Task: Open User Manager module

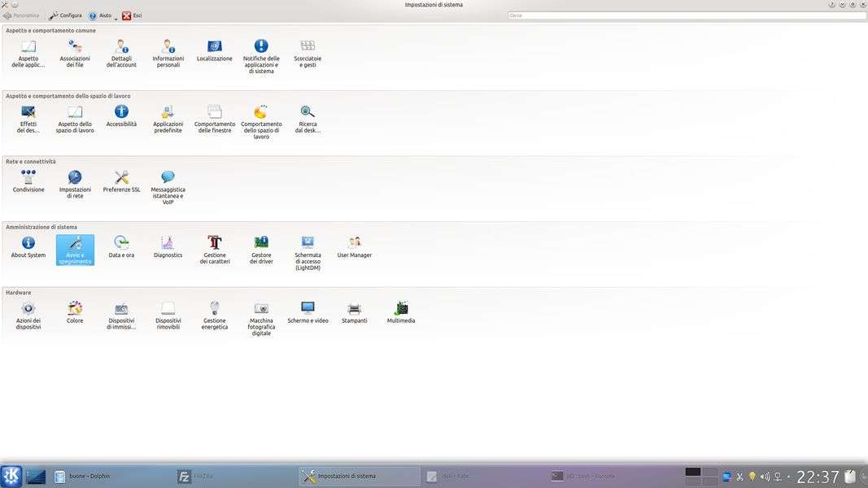Action: pos(355,247)
